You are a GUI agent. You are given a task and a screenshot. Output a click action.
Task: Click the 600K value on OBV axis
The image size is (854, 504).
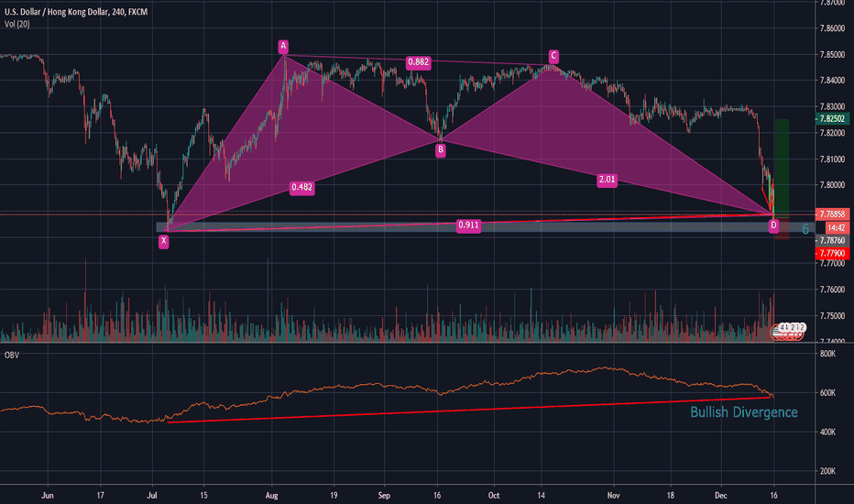(x=827, y=393)
